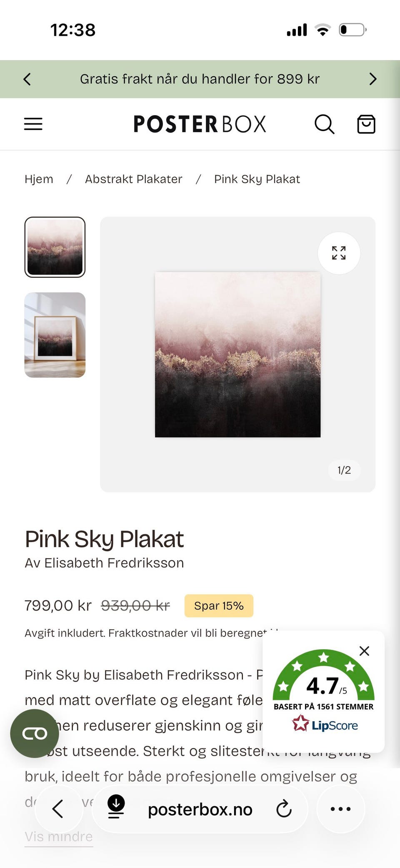
Task: Reload the posterbox.no page
Action: pos(284,809)
